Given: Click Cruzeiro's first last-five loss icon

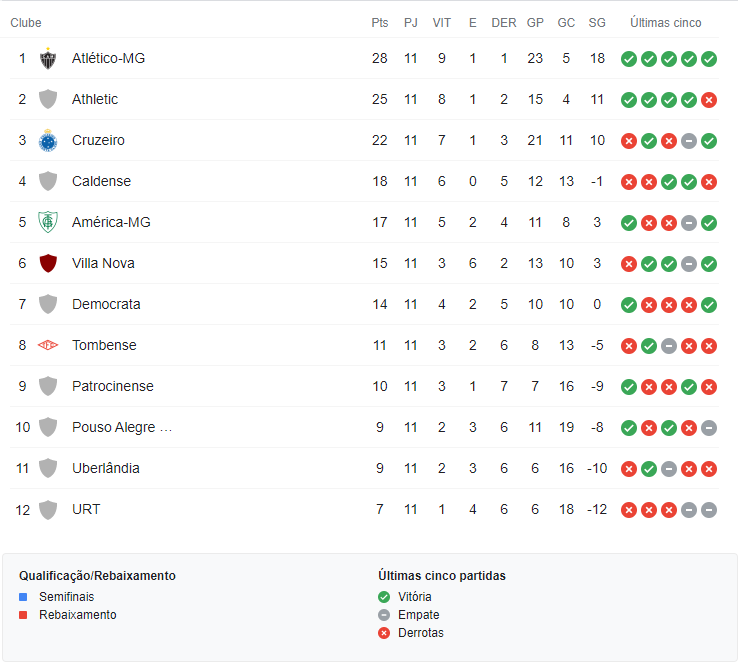Looking at the screenshot, I should 629,141.
